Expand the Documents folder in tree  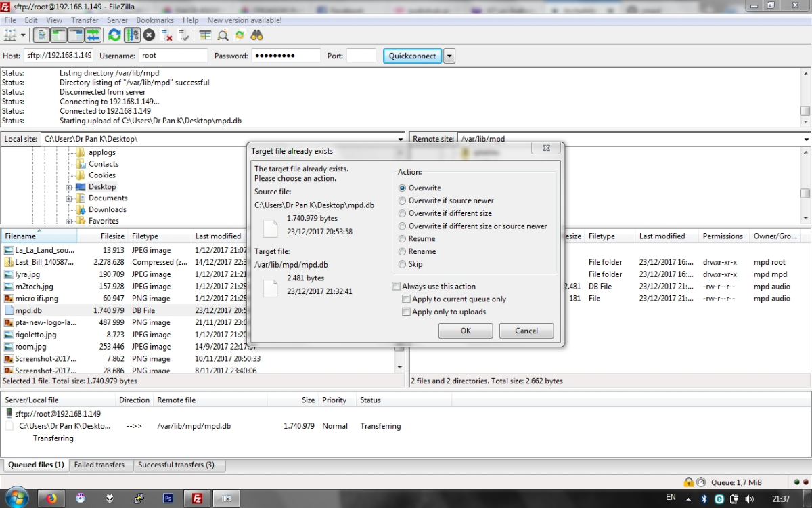point(69,198)
